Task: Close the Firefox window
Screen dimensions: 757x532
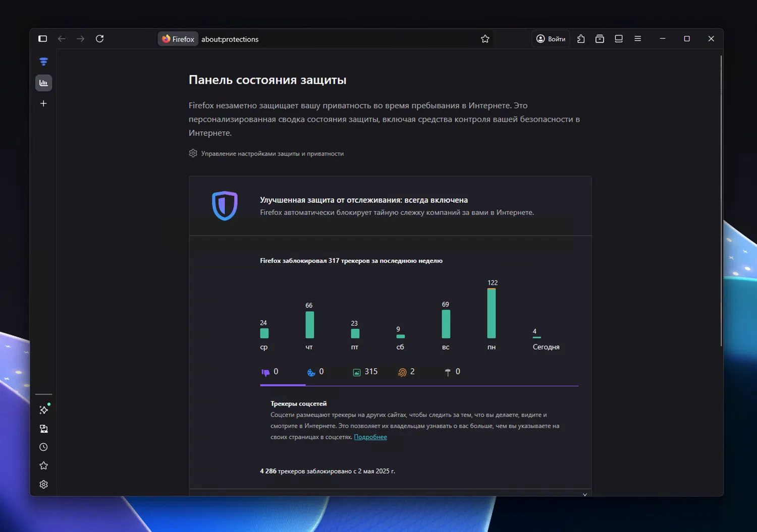Action: (x=711, y=39)
